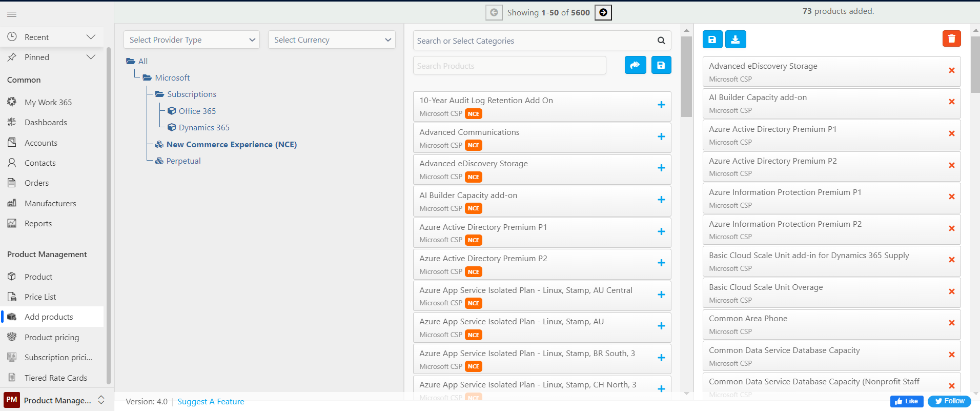The width and height of the screenshot is (980, 411).
Task: Remove Basic Cloud Scale Unit Overage
Action: 951,291
